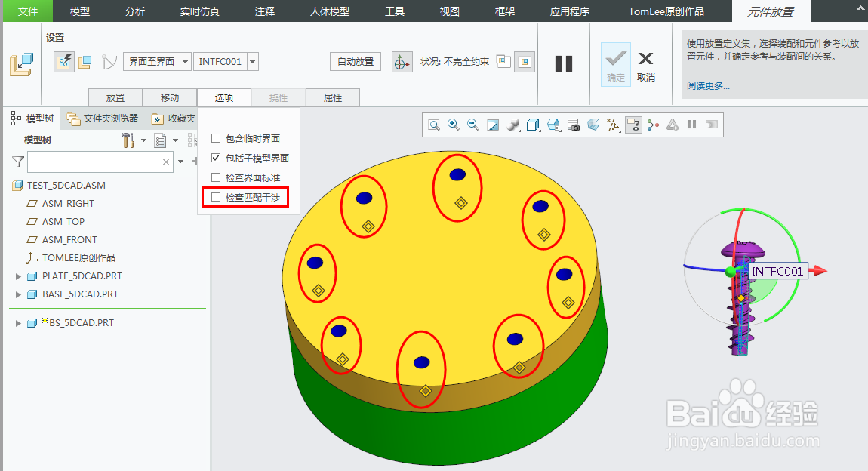Screen dimensions: 868x471
Task: Click the Zoom Out icon
Action: coord(472,125)
